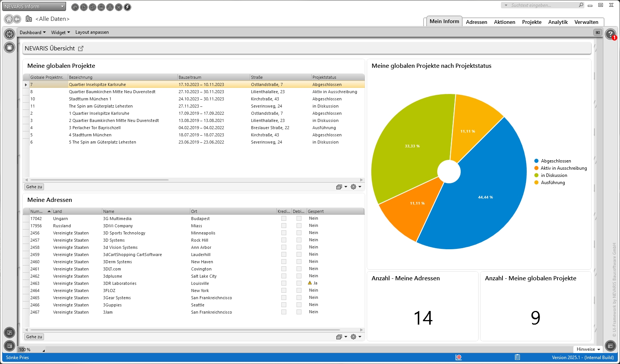Click Gehe zu under addresses table

34,337
